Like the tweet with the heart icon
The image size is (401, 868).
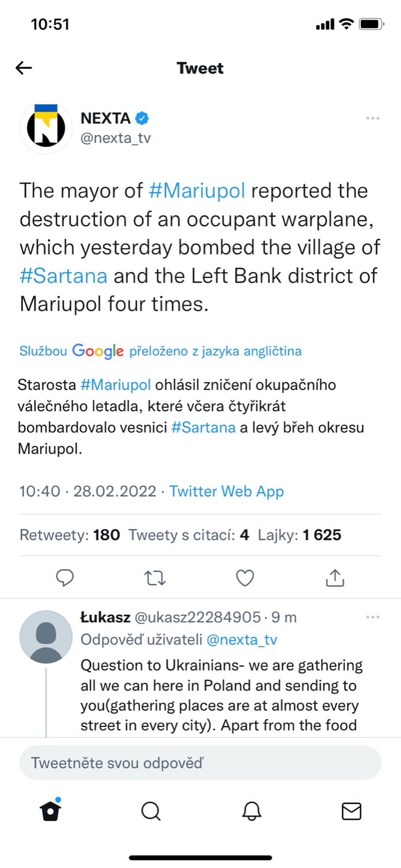point(245,578)
